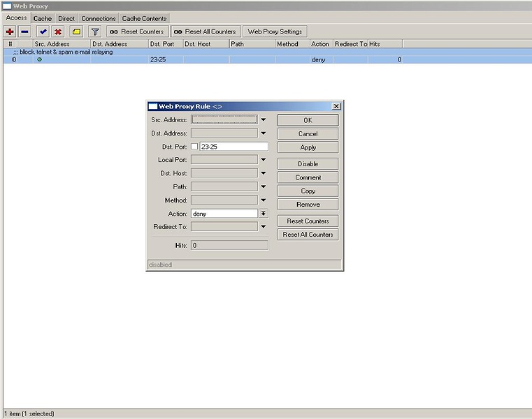532x419 pixels.
Task: Click the Path input field
Action: pos(224,186)
